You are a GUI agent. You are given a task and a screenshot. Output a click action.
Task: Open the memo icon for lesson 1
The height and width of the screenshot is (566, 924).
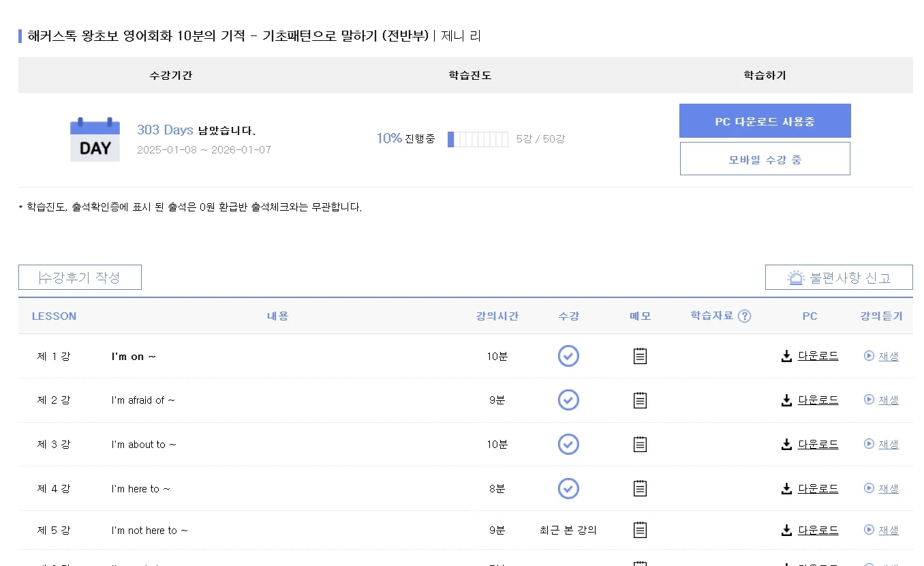click(x=640, y=356)
